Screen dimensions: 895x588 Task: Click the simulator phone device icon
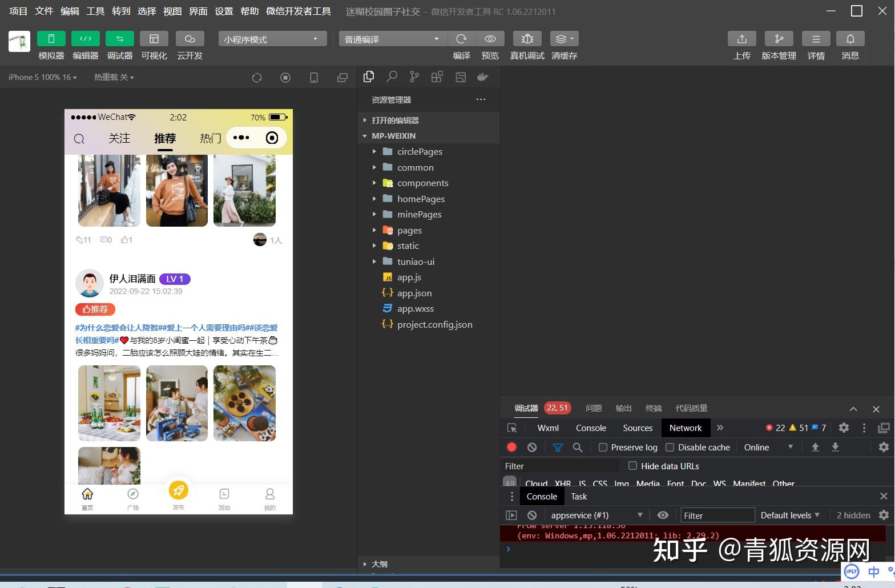click(314, 78)
